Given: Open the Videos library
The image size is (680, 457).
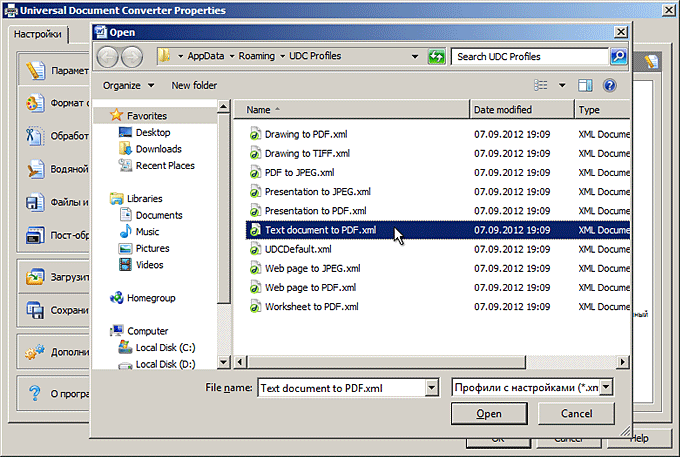Looking at the screenshot, I should (141, 264).
